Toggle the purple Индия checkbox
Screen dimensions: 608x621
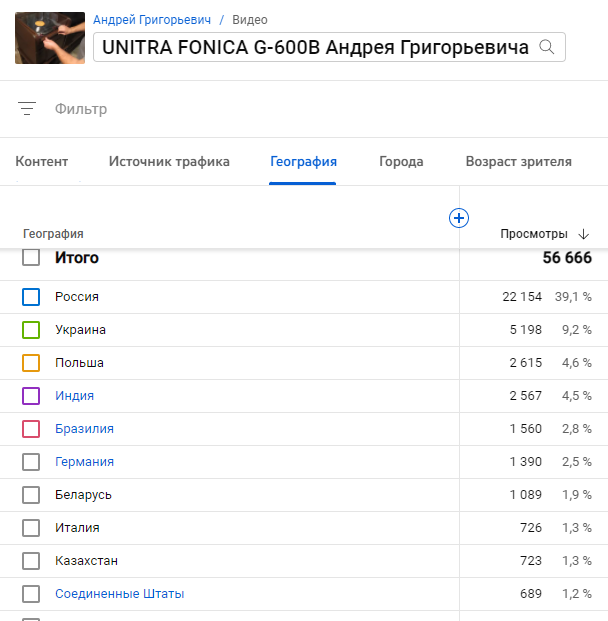click(x=31, y=396)
